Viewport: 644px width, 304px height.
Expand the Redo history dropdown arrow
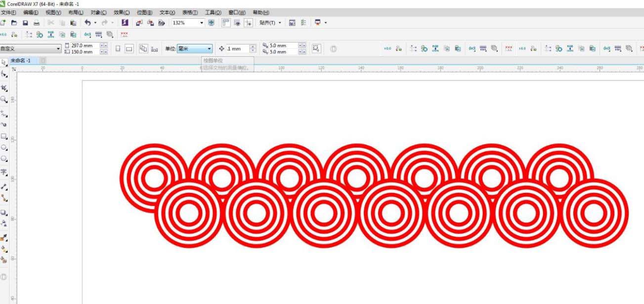tap(112, 23)
